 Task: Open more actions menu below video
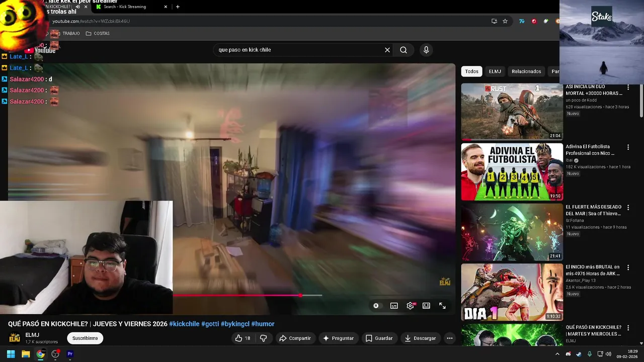(x=450, y=338)
